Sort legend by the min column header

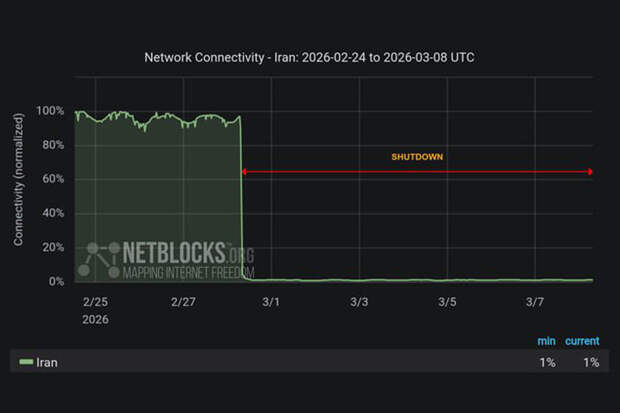(x=546, y=341)
